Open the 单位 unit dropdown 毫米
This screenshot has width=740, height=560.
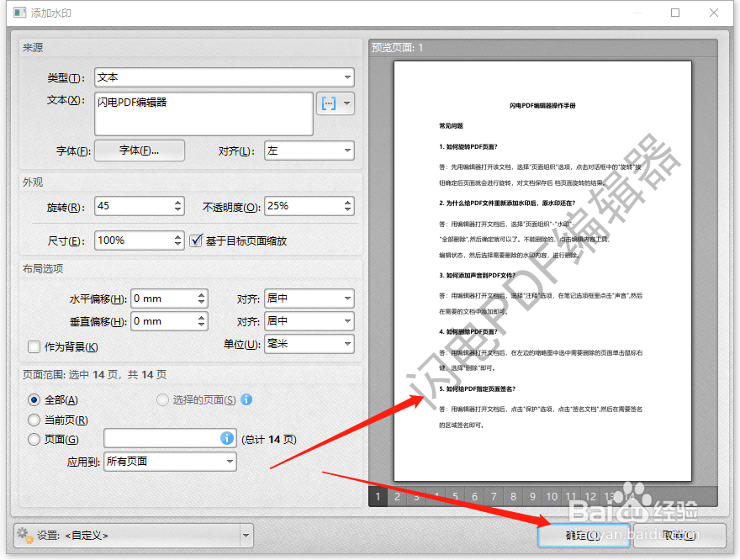pos(309,344)
